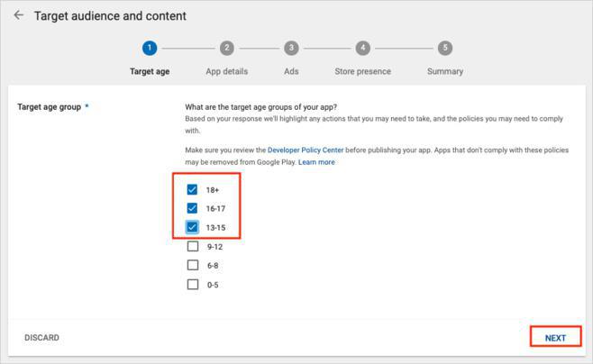Uncheck the 16-17 age group checkbox
The height and width of the screenshot is (364, 593).
(x=192, y=208)
